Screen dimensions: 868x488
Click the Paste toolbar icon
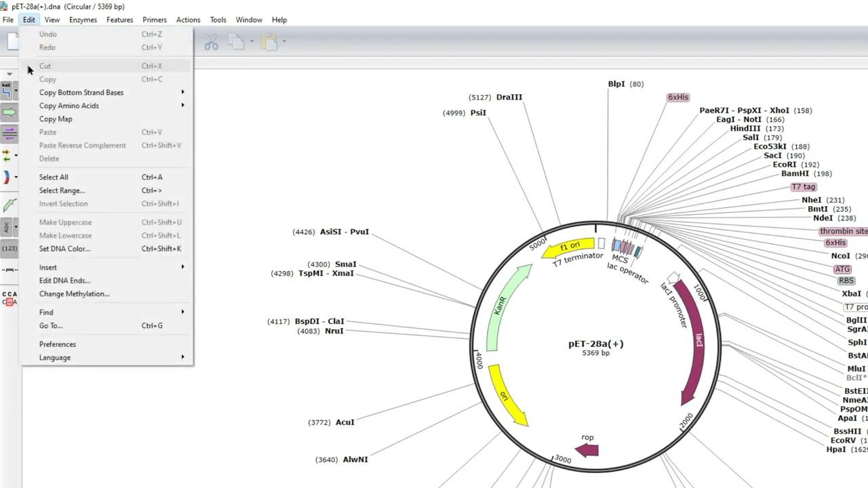point(269,41)
